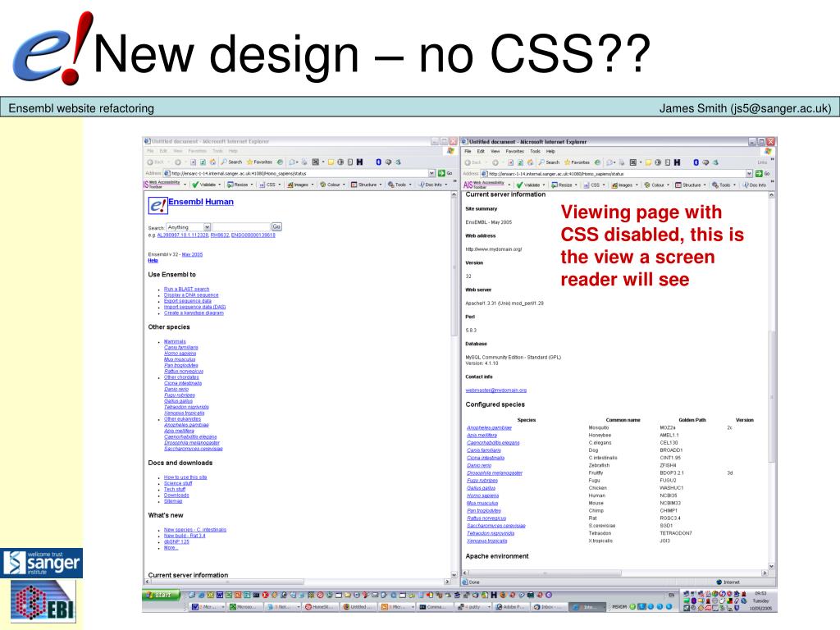
Task: Open address bar dropdown in right window
Action: pos(750,174)
